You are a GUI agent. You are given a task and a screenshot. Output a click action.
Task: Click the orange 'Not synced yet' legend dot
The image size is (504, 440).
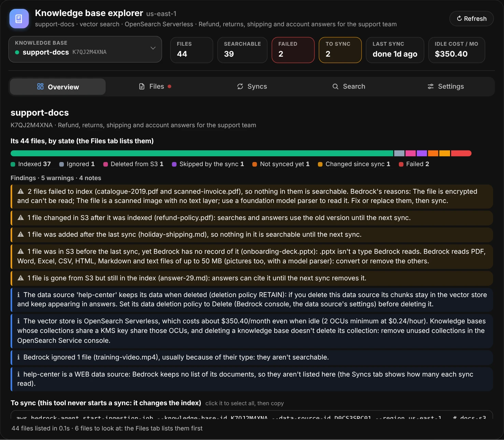coord(255,164)
